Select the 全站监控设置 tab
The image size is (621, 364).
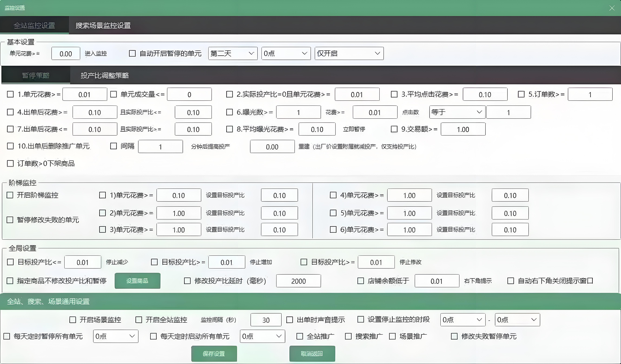tap(34, 25)
